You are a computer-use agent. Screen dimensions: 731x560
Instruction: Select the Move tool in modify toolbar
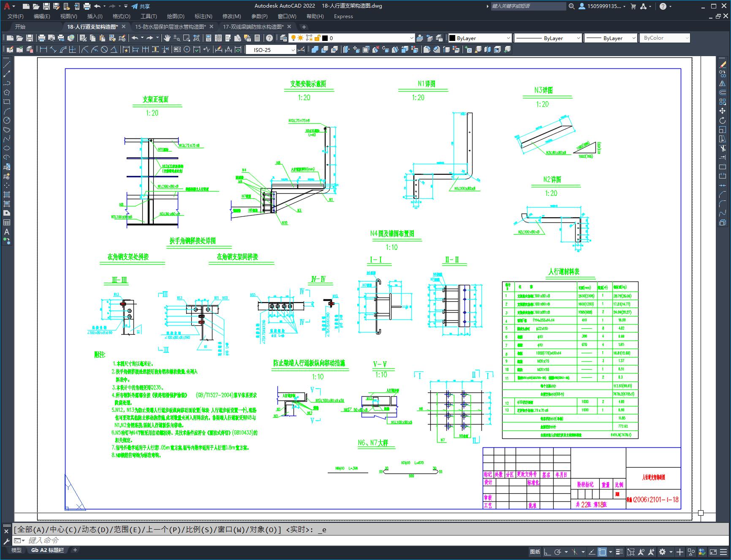tap(723, 111)
